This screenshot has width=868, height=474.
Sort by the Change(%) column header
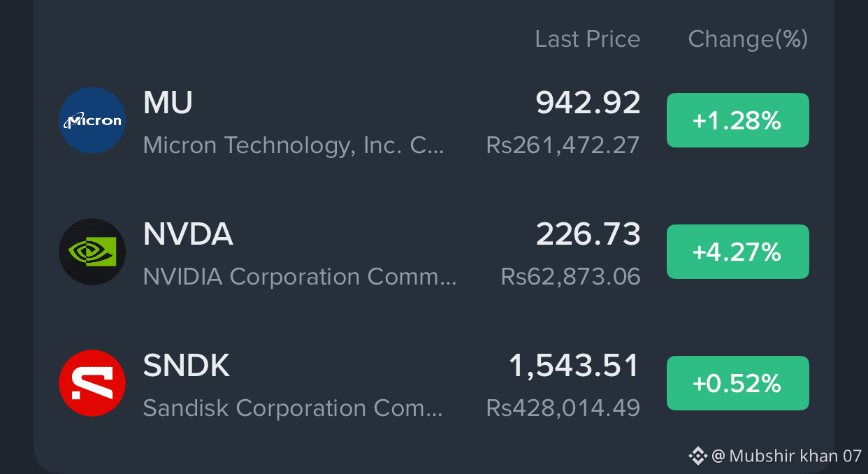coord(748,39)
